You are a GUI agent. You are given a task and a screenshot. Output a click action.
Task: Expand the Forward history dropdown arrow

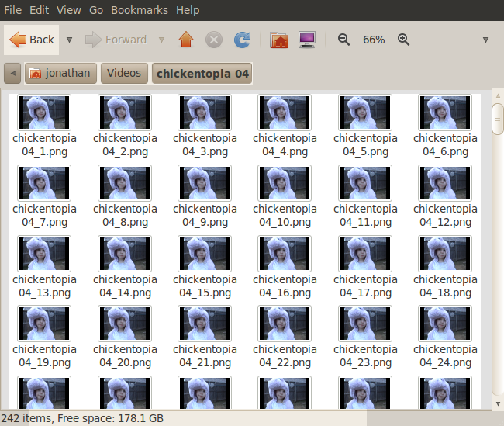pyautogui.click(x=161, y=40)
